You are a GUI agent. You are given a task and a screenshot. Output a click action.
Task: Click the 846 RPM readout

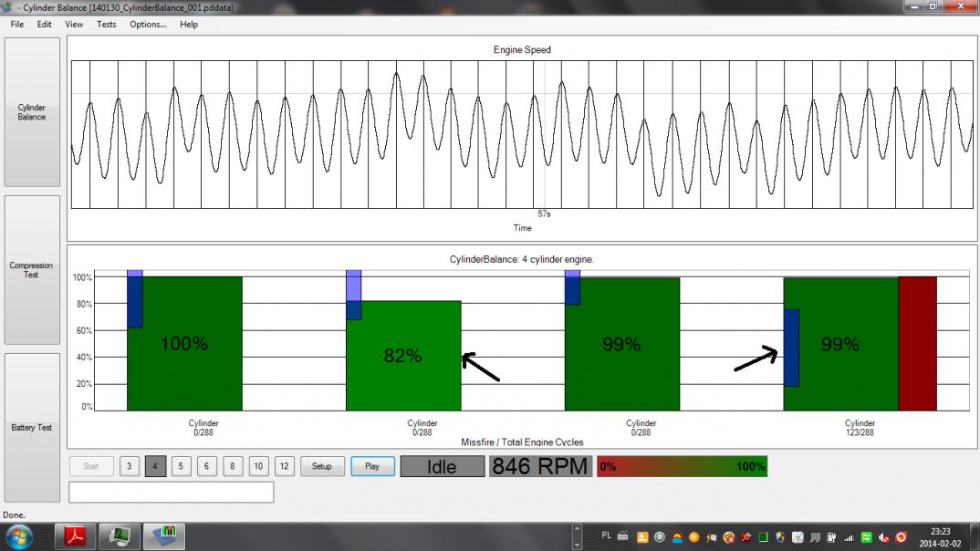coord(540,466)
